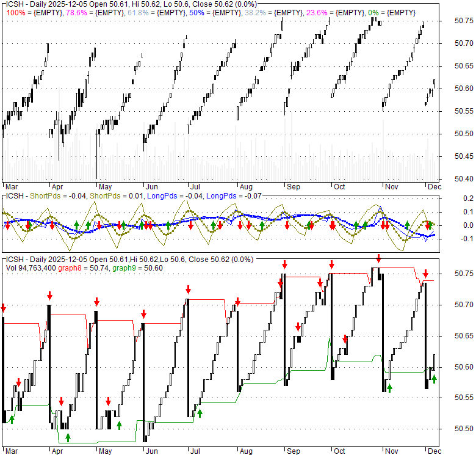Click the Jun month label under top chart
476x455 pixels.
151,187
